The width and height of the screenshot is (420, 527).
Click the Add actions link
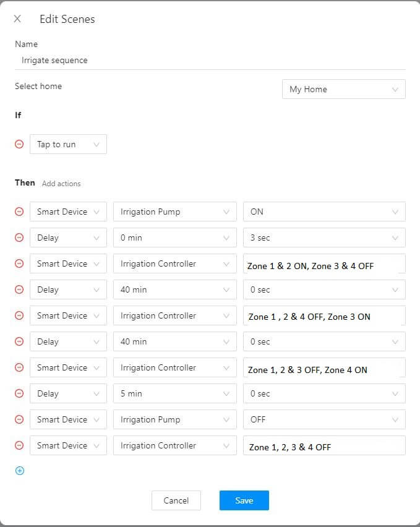point(61,184)
